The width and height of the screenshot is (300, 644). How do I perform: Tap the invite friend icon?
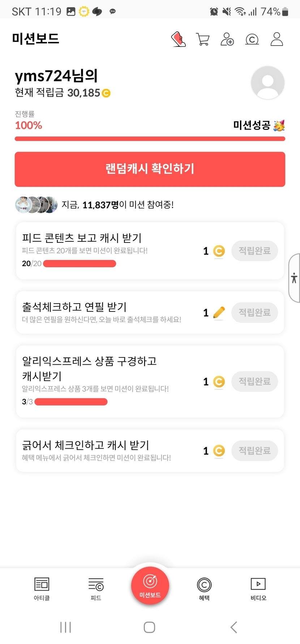[x=227, y=39]
